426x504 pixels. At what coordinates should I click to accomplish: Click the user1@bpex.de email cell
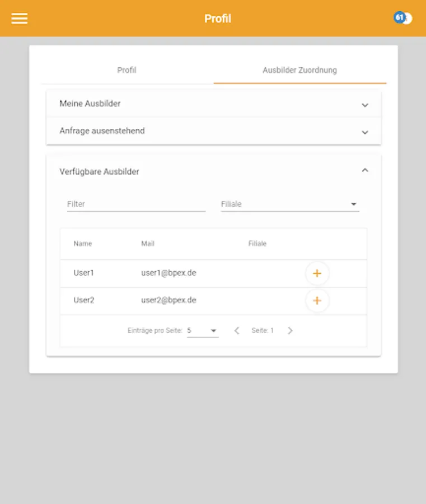168,273
